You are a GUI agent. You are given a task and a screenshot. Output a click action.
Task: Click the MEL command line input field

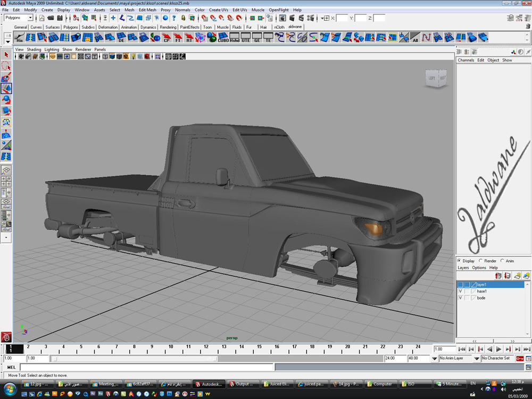[147, 367]
